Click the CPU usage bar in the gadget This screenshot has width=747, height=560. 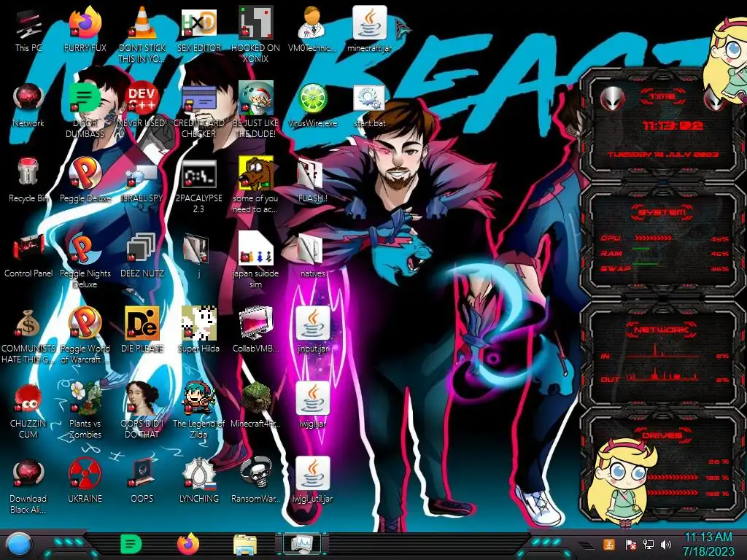click(653, 238)
